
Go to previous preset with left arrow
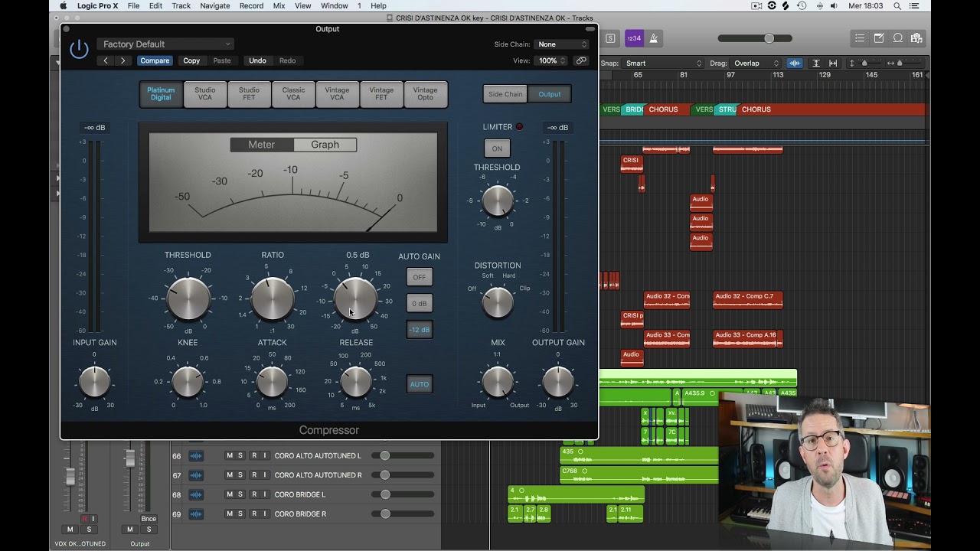tap(106, 60)
